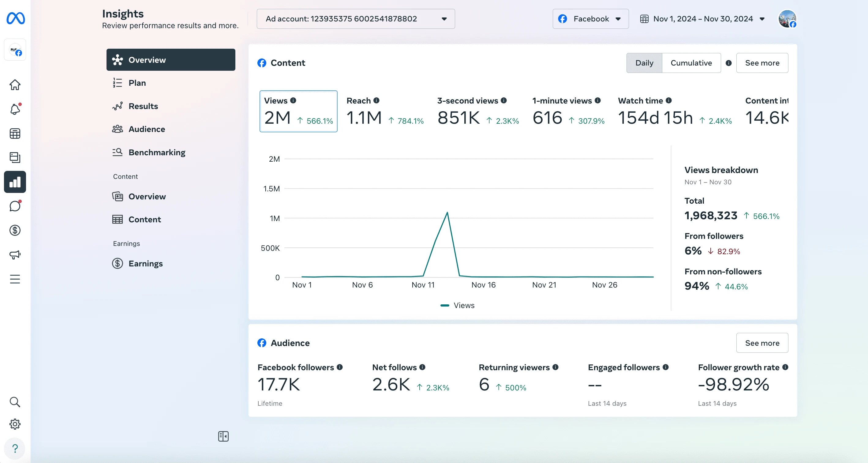
Task: Open the Plan menu item
Action: pos(171,83)
